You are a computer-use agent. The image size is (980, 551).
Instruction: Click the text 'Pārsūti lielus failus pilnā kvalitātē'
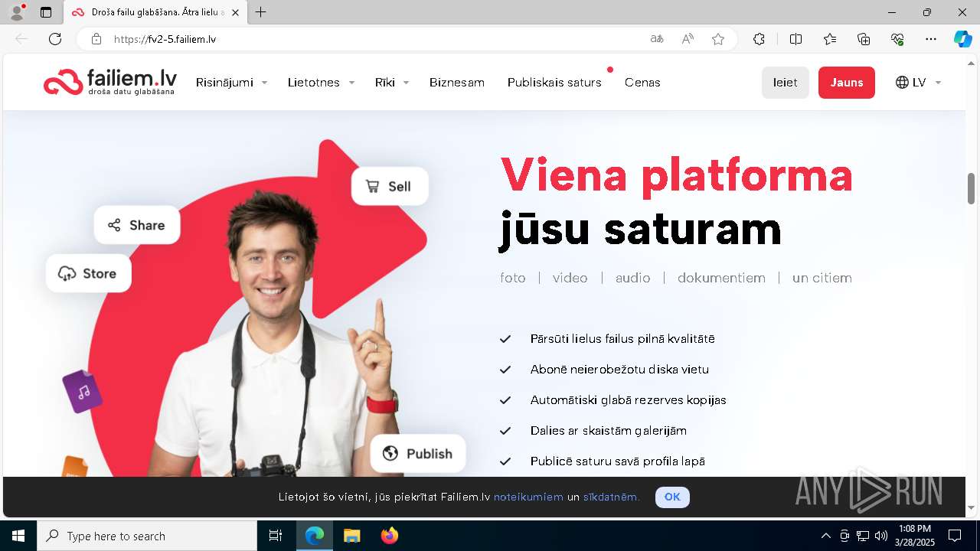[622, 338]
